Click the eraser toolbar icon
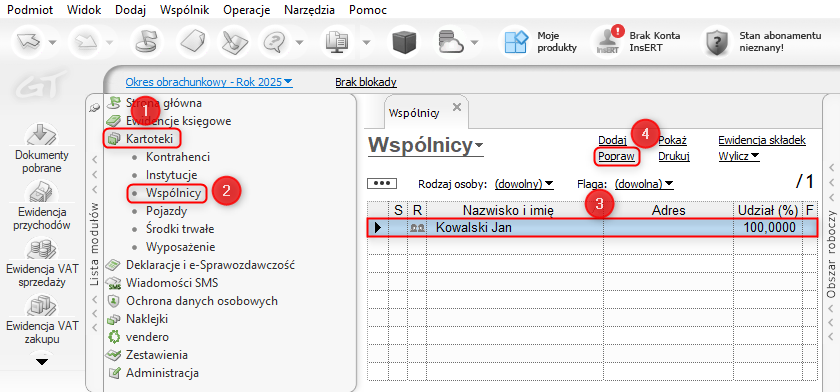This screenshot has width=840, height=392. [x=193, y=41]
